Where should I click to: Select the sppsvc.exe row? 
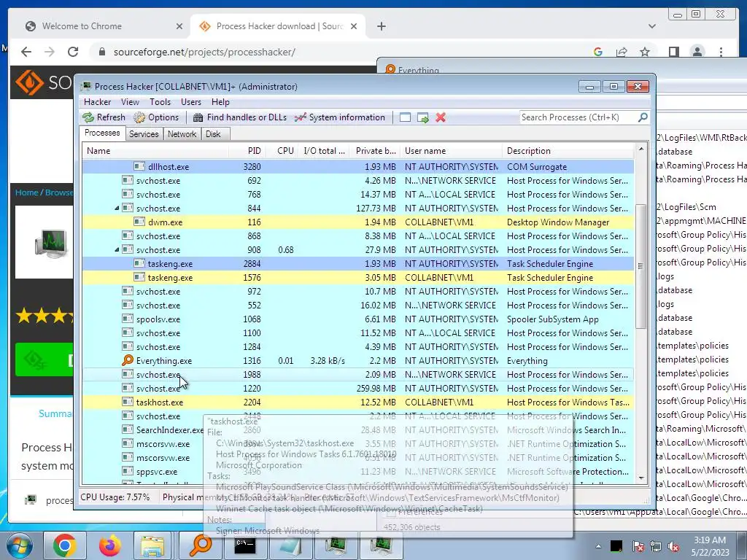click(357, 472)
